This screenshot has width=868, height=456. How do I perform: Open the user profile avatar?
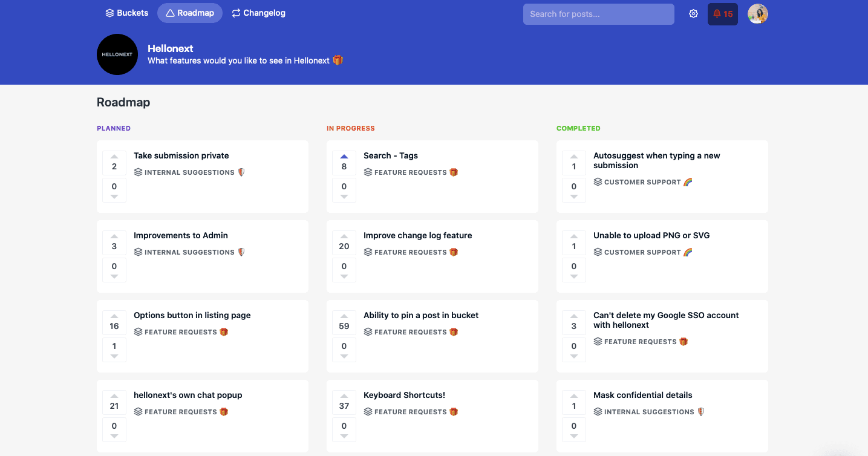click(x=758, y=14)
